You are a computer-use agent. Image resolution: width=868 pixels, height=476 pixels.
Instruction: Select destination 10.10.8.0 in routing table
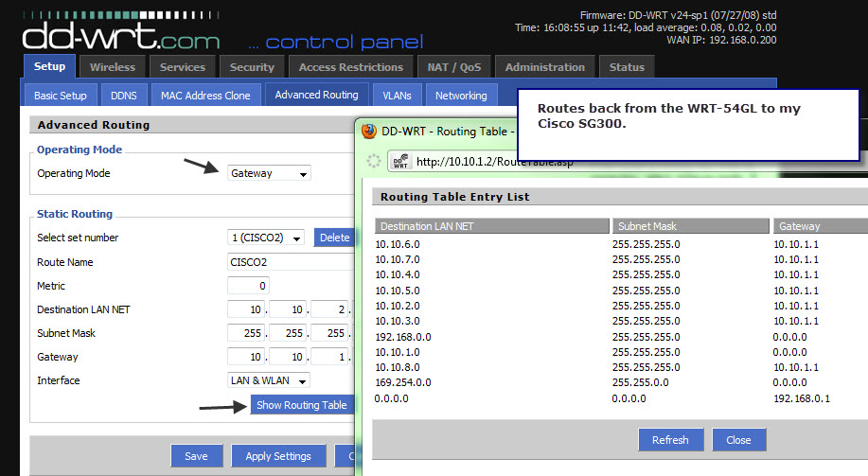pyautogui.click(x=398, y=367)
